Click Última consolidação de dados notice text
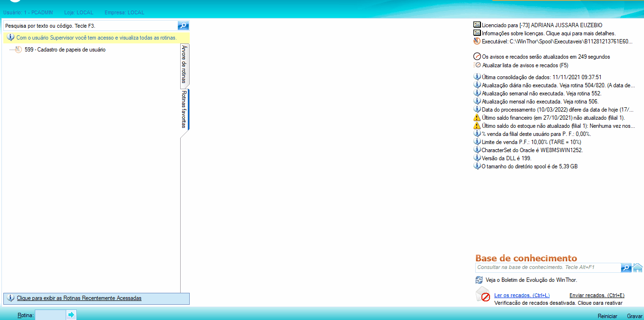Image resolution: width=644 pixels, height=320 pixels. click(x=542, y=77)
